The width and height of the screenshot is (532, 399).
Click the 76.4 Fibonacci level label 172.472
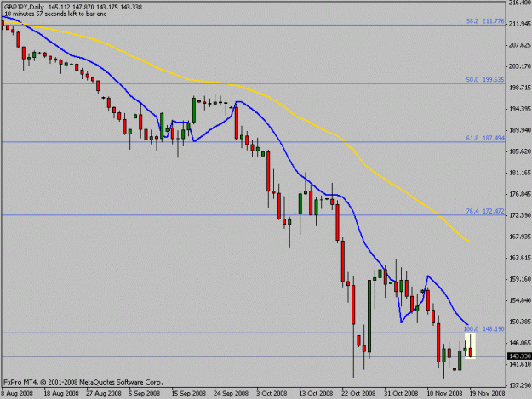coord(485,211)
